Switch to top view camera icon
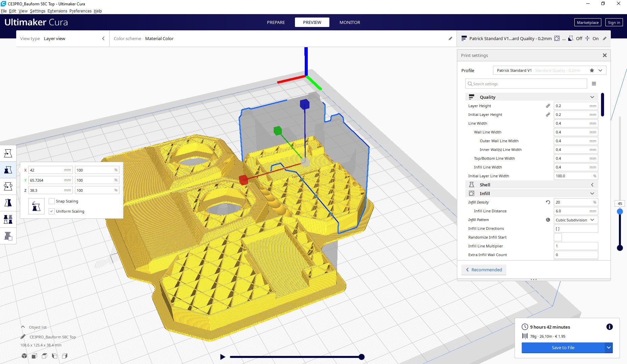This screenshot has height=364, width=627. click(45, 356)
